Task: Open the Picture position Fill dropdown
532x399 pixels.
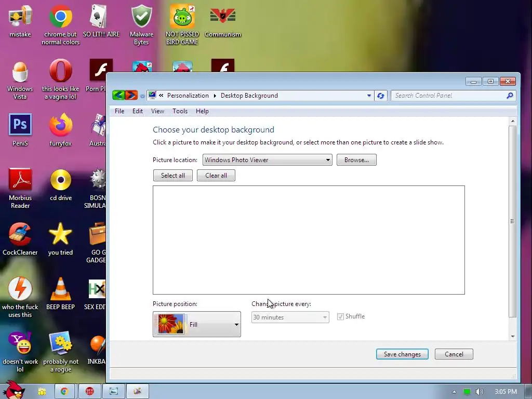Action: pos(197,324)
